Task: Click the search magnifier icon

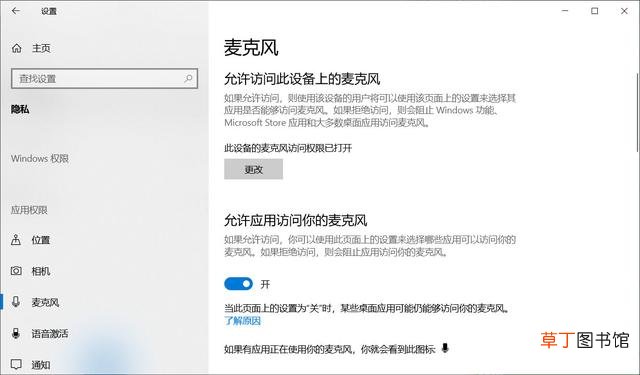Action: click(188, 78)
